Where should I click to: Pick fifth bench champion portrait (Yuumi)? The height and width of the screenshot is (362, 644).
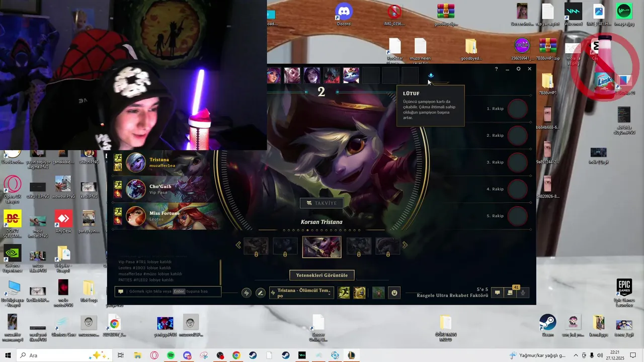[351, 75]
